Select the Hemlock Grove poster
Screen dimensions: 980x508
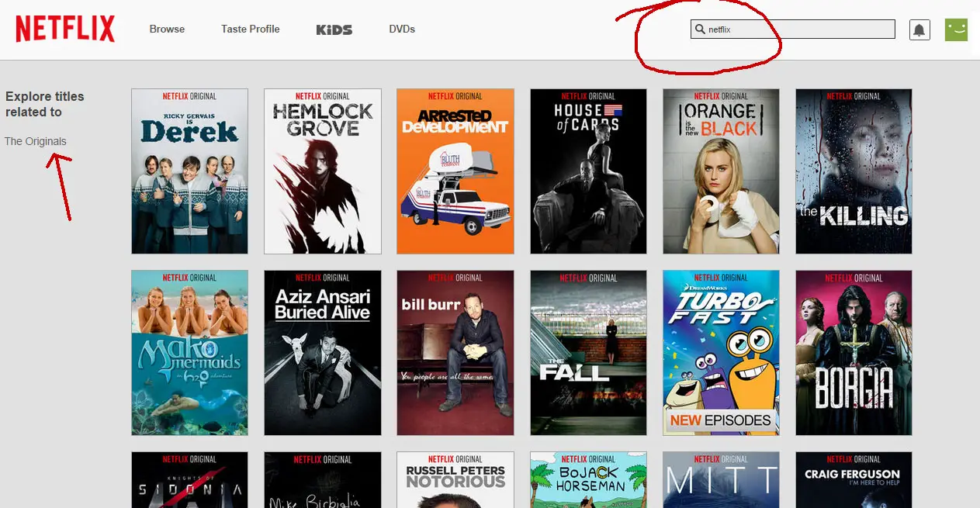(x=323, y=171)
